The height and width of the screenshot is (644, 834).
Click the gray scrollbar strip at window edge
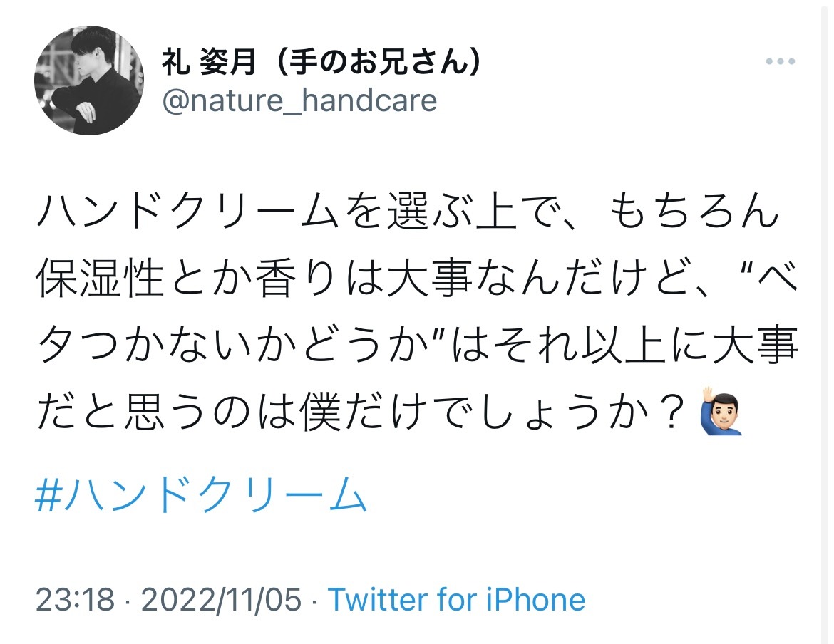click(x=825, y=322)
